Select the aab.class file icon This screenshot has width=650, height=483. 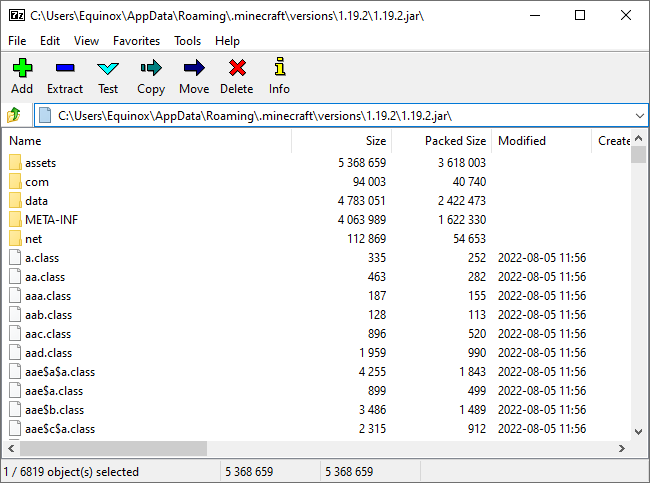tap(15, 315)
